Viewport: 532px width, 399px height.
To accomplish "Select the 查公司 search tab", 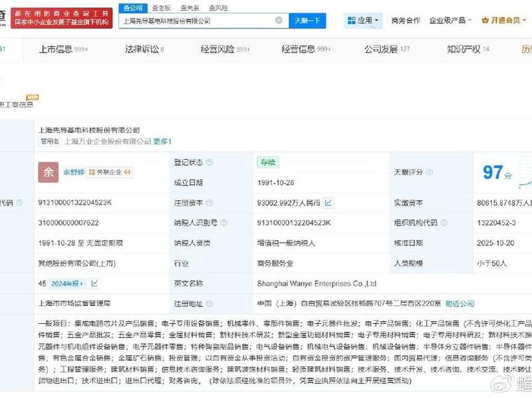I will point(132,8).
